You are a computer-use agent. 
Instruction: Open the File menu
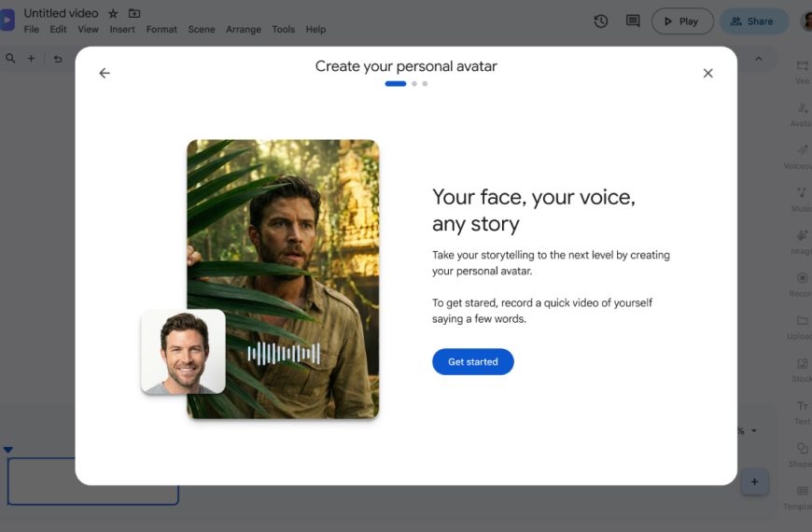[x=31, y=30]
